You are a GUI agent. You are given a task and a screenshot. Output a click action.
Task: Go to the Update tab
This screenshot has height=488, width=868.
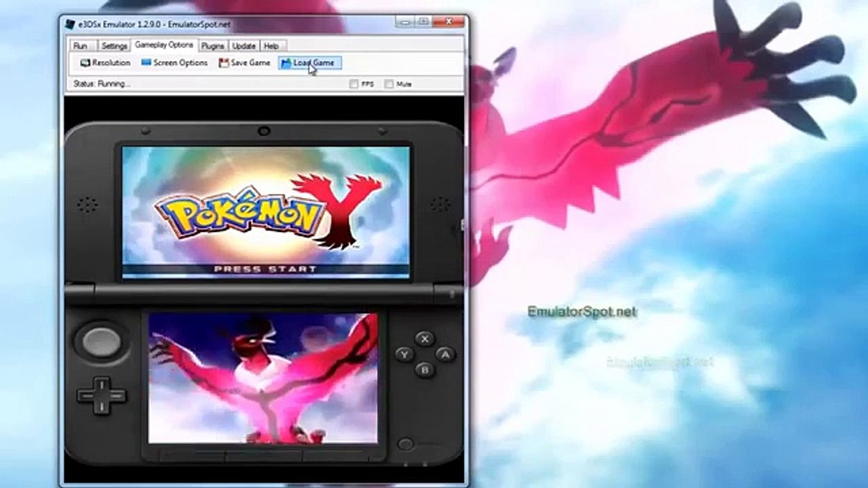[x=244, y=46]
